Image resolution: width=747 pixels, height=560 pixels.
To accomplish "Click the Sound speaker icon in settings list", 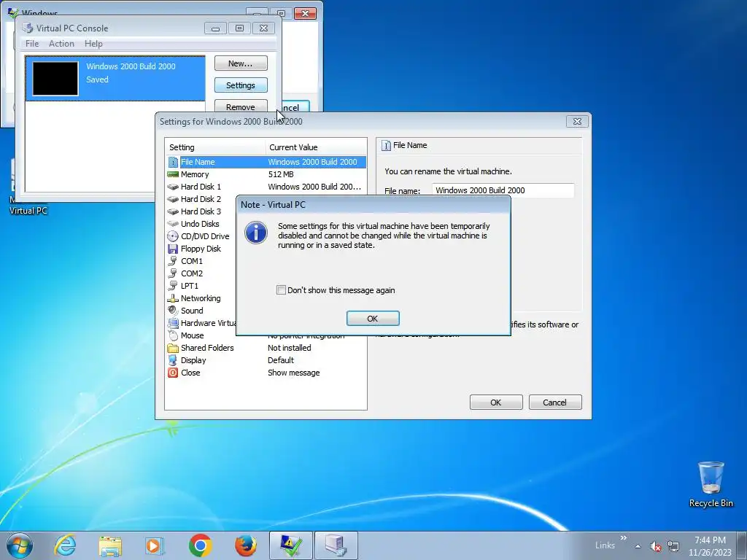I will (173, 311).
